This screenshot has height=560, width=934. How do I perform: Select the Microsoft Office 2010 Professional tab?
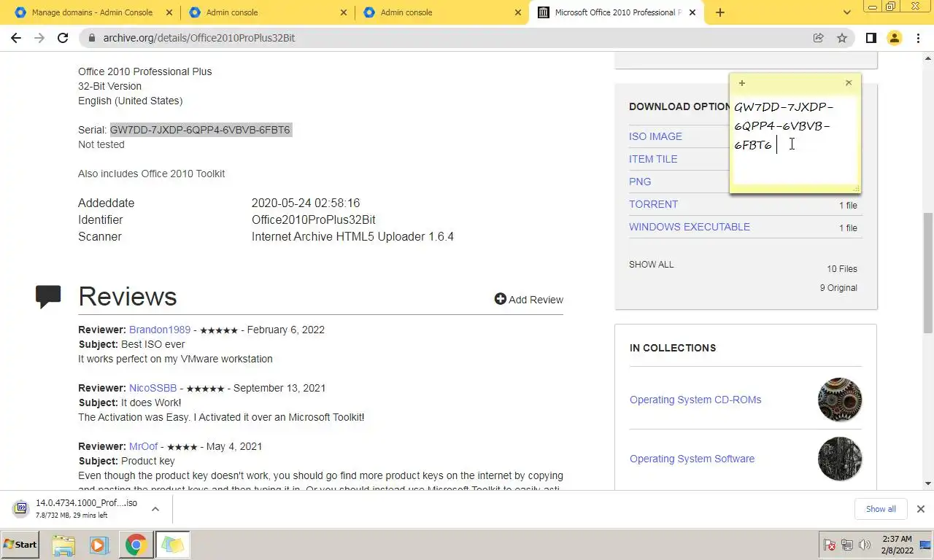click(x=617, y=12)
